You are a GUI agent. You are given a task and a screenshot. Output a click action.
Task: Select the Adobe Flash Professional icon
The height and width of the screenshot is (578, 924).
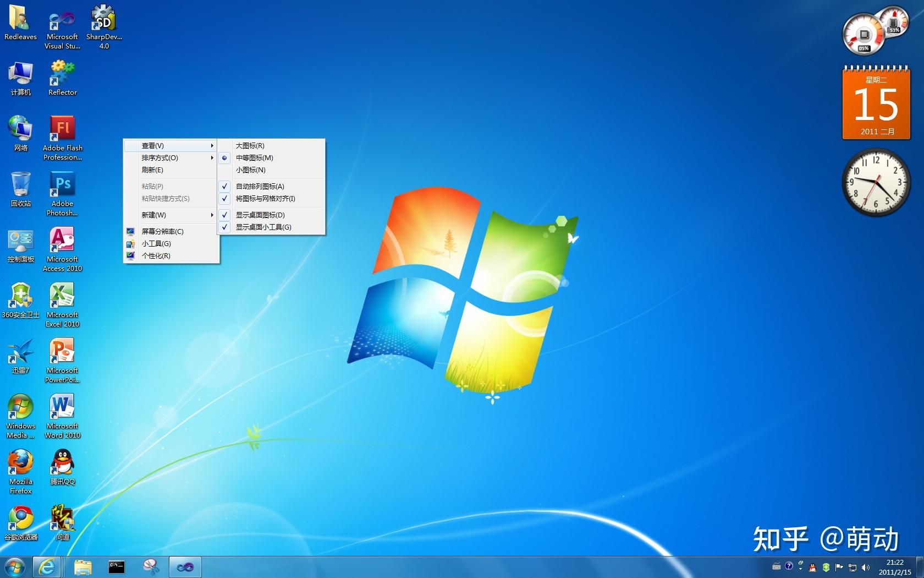click(x=62, y=138)
